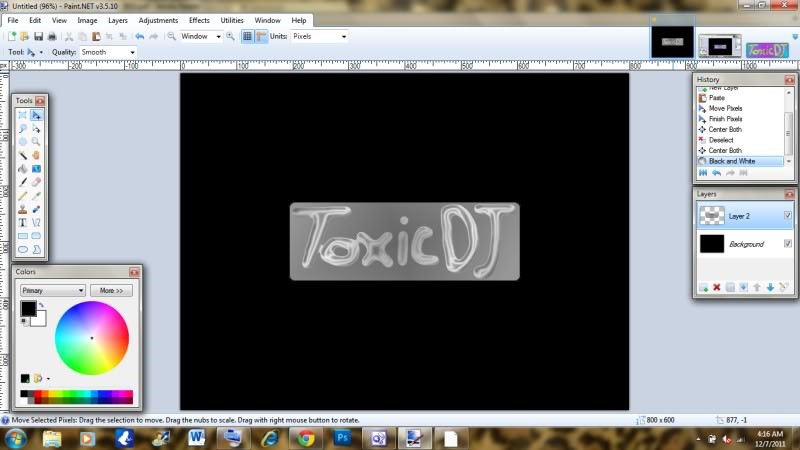Select the colorful ToxicDJ image thumbnail
The height and width of the screenshot is (450, 800).
tap(767, 49)
